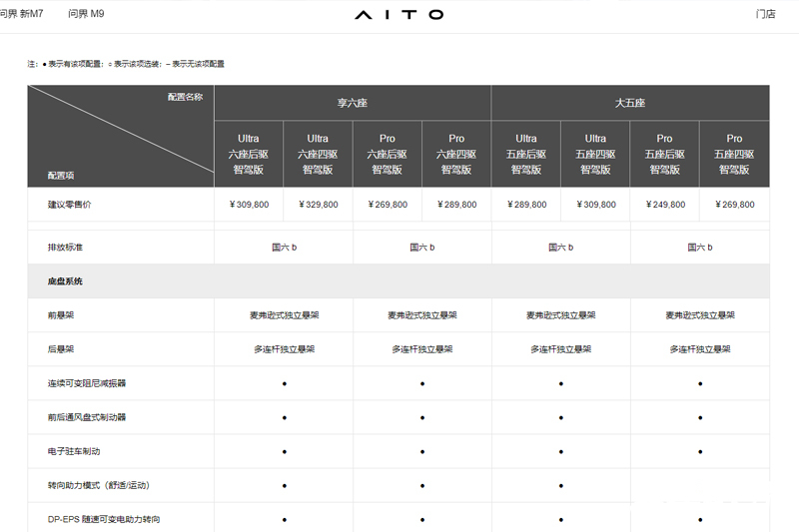Click Pro 六座四驱 智驾版 header

click(456, 154)
